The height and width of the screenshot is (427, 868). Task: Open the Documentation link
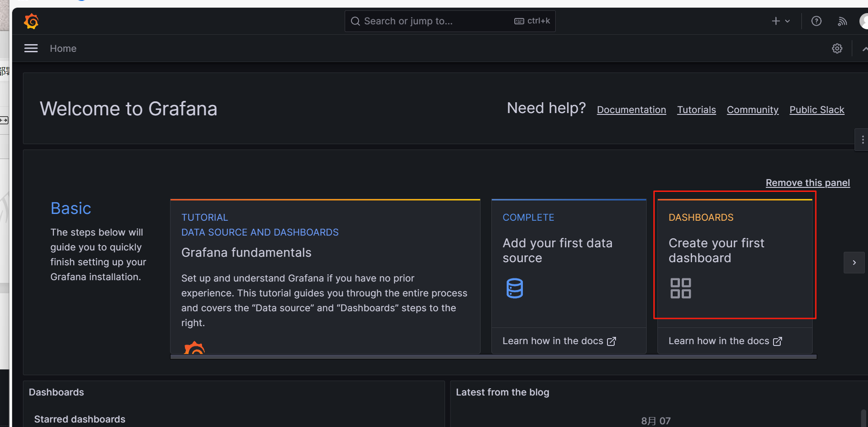click(x=631, y=109)
